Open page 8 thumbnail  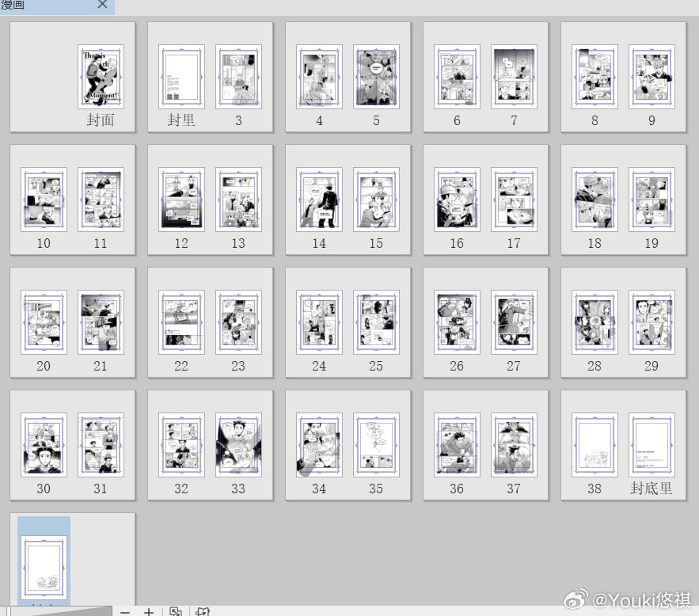(x=595, y=77)
